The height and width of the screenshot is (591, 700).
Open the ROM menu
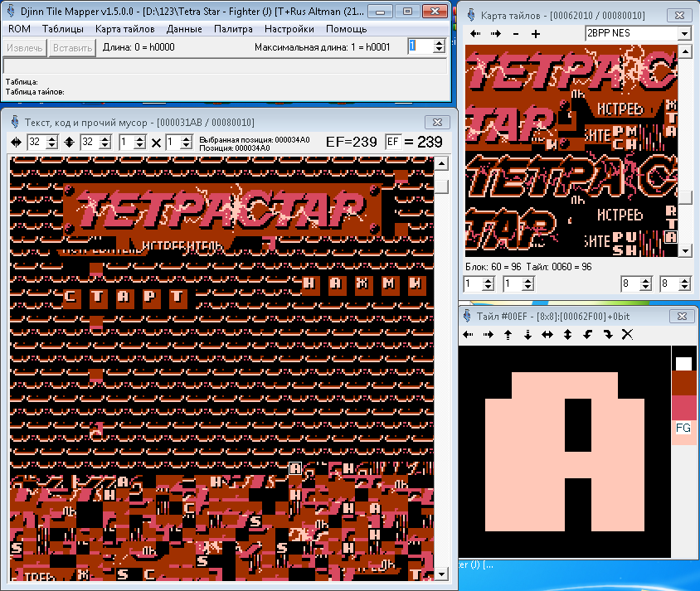coord(19,29)
